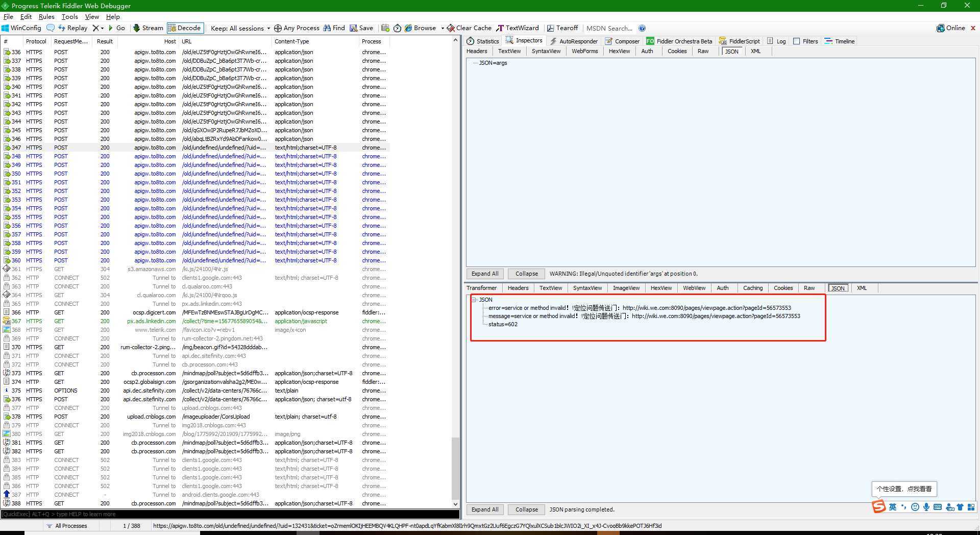Sort sessions by Result column

pos(105,41)
